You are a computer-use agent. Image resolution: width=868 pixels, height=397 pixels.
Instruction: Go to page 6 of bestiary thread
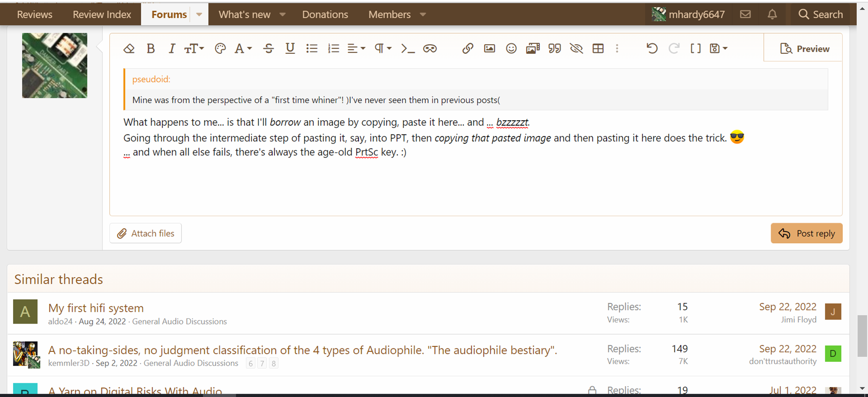tap(250, 363)
